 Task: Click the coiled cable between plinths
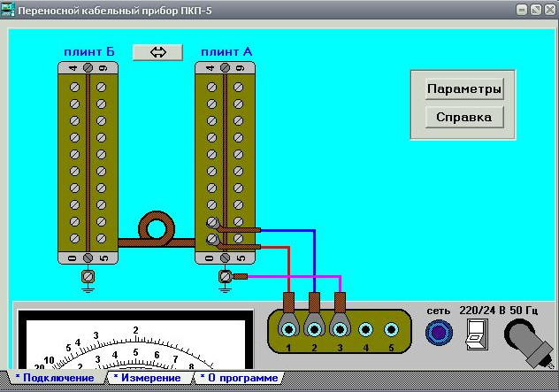click(157, 230)
